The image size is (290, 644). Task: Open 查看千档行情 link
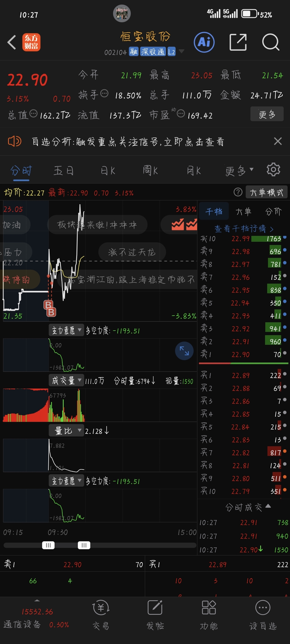244,229
